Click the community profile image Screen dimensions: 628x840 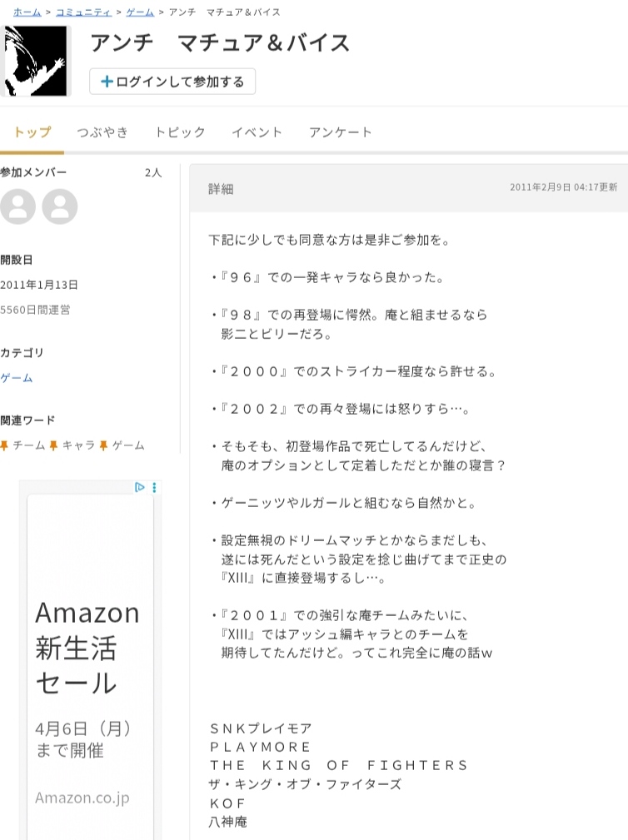[x=35, y=61]
